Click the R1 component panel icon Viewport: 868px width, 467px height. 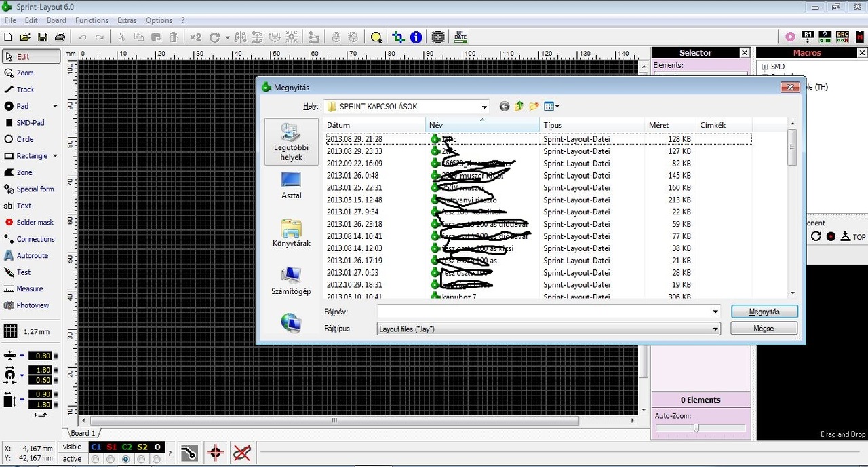(x=808, y=37)
